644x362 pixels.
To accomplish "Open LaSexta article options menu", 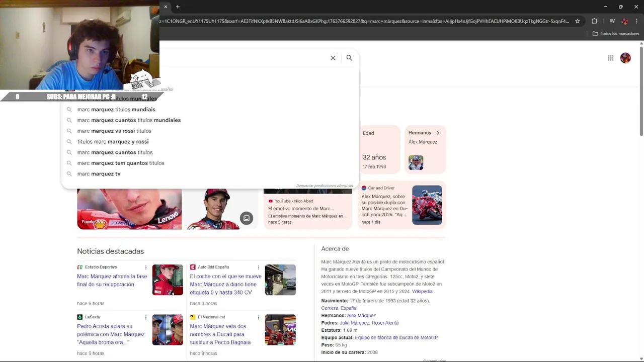I will [x=146, y=317].
